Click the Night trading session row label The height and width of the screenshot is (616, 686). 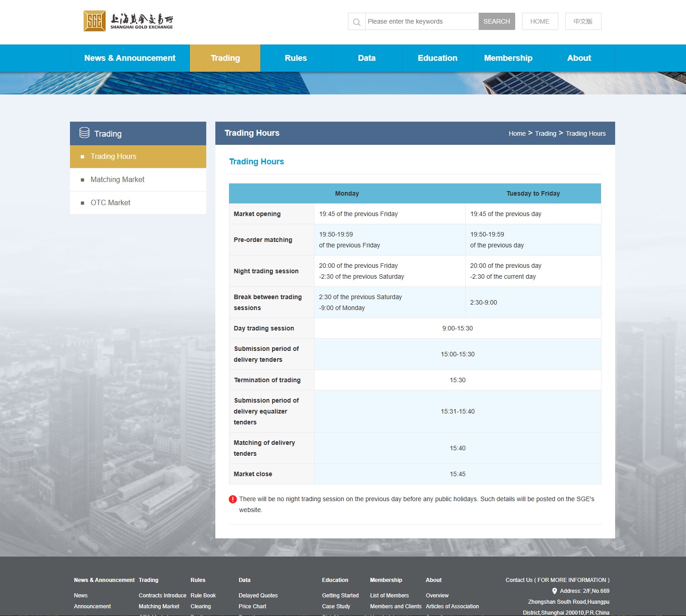(266, 271)
